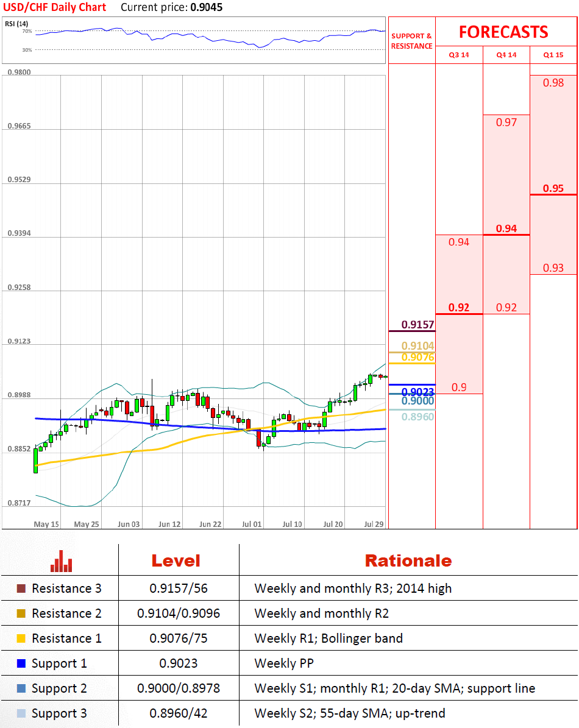The width and height of the screenshot is (579, 728).
Task: Click the 0.98 forecast value in Q1 15
Action: 553,83
